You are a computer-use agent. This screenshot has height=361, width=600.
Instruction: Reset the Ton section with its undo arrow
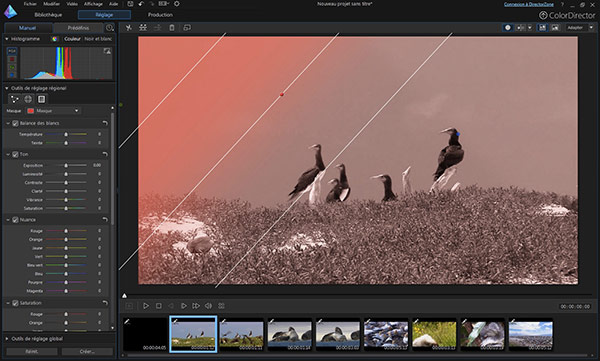[x=105, y=154]
